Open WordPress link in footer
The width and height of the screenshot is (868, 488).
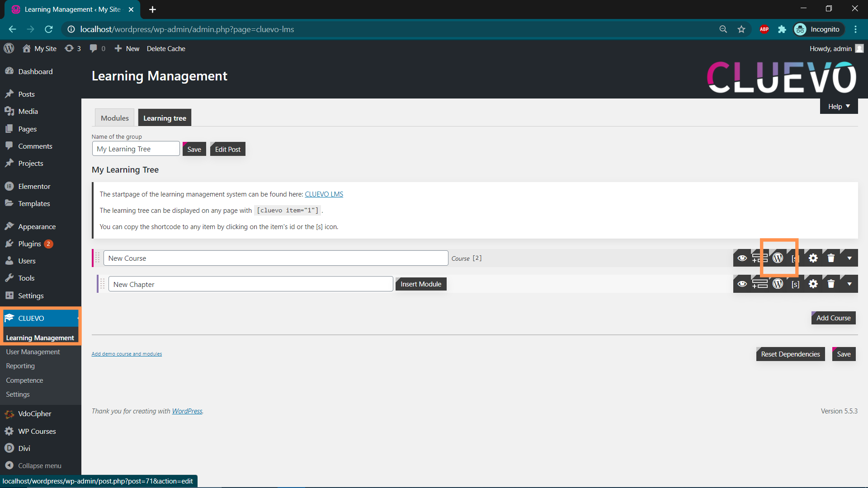(187, 411)
